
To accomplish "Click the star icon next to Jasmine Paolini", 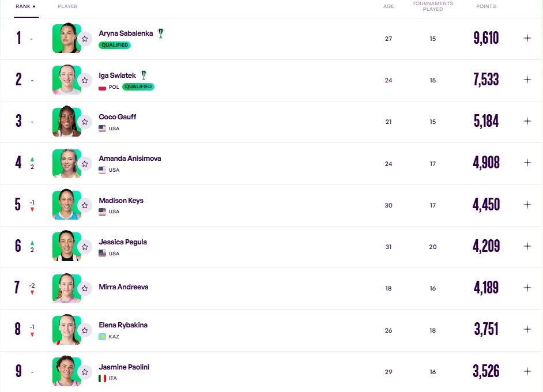I will click(x=85, y=372).
